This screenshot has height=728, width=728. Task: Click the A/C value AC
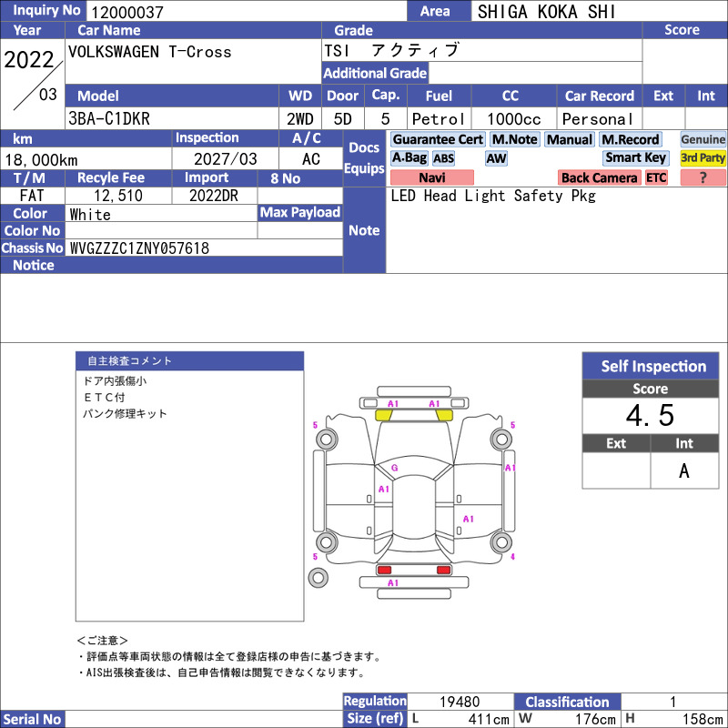click(x=311, y=159)
